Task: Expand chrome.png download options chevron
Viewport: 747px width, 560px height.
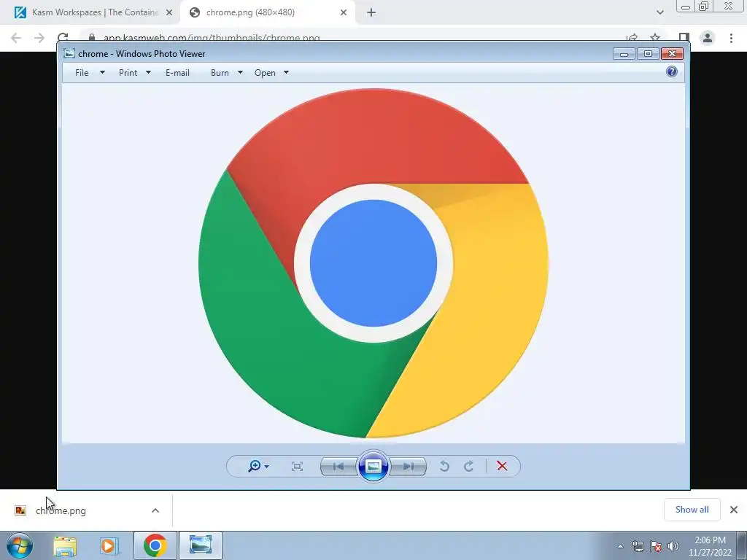Action: 155,510
